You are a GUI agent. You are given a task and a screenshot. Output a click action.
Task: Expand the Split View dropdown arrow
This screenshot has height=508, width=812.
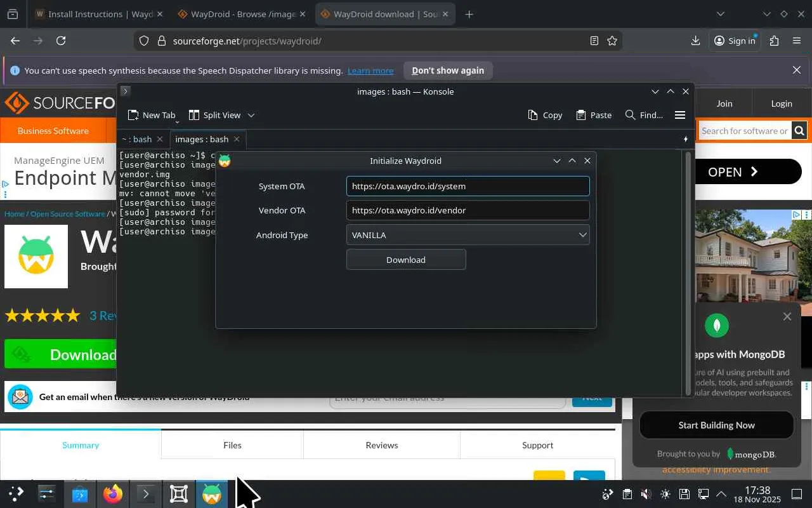[x=251, y=115]
